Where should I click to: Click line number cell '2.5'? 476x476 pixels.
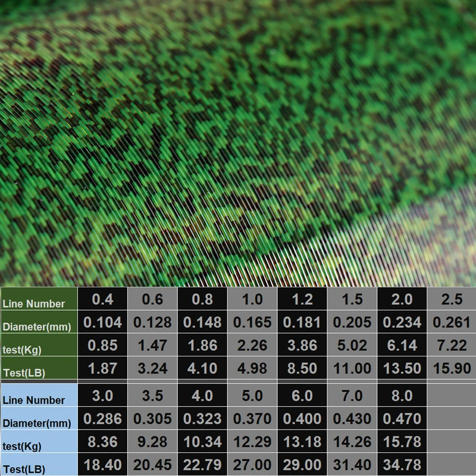coord(452,299)
